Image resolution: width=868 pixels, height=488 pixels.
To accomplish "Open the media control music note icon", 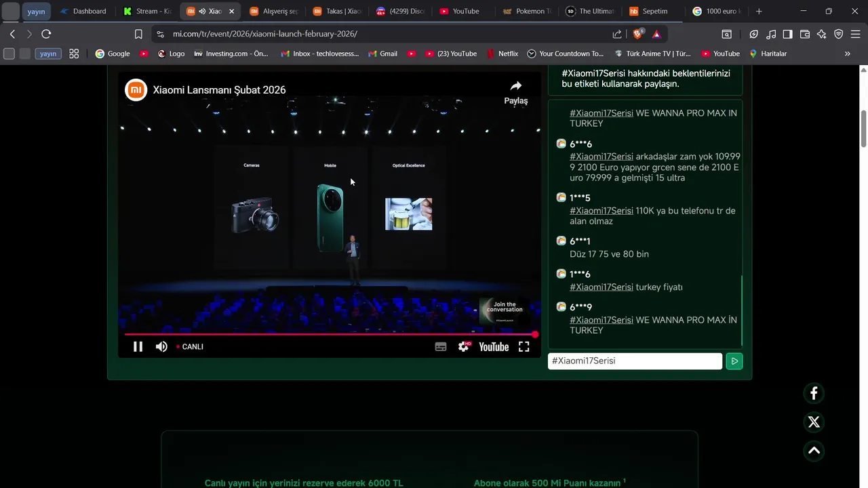I will point(771,34).
